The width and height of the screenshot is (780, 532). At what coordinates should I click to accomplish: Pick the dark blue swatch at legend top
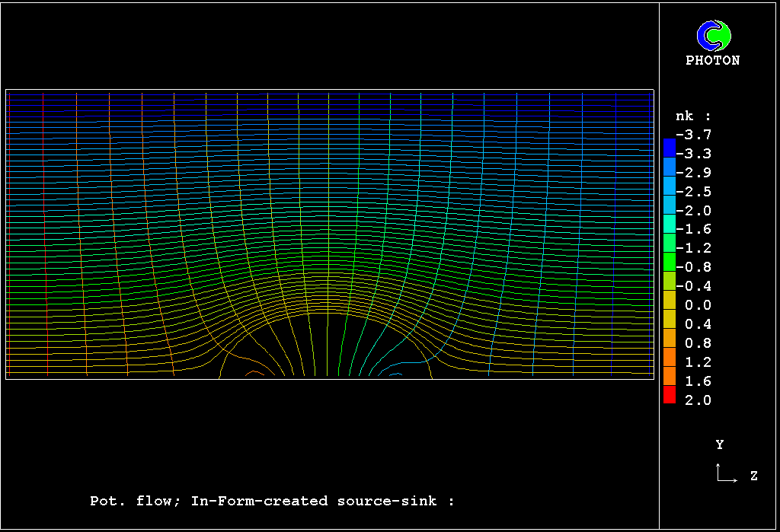(670, 144)
